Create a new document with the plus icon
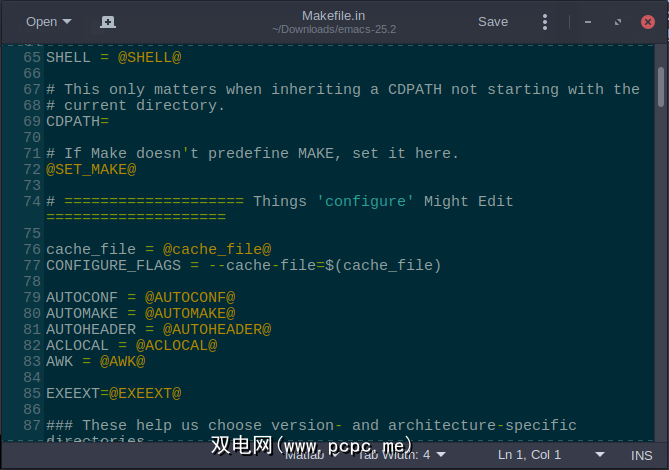 [108, 22]
